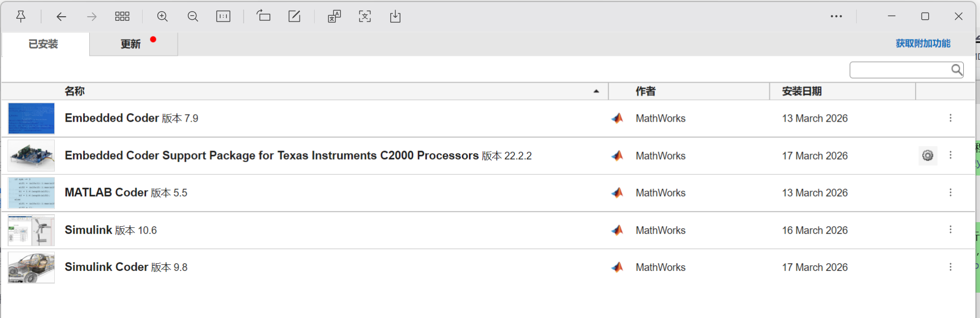Switch to the 更新 tab
This screenshot has height=318, width=980.
click(x=133, y=44)
